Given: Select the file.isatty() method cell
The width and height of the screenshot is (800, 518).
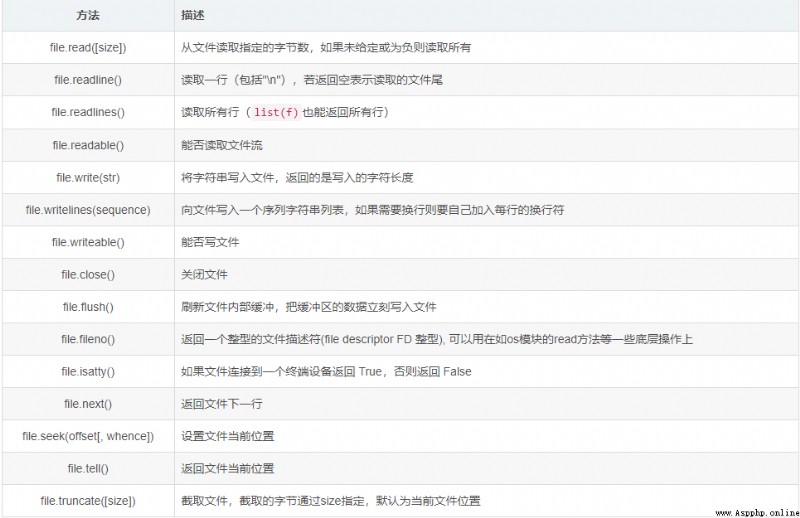Looking at the screenshot, I should 88,372.
